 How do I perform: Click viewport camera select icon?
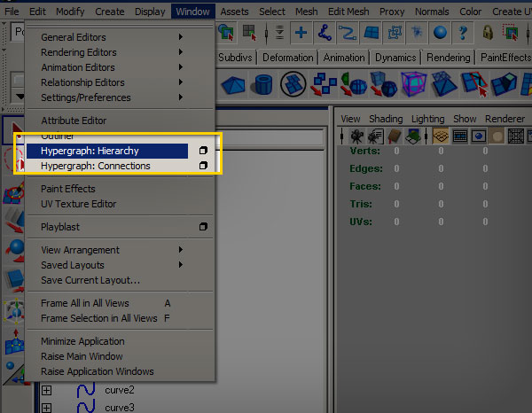coord(357,136)
